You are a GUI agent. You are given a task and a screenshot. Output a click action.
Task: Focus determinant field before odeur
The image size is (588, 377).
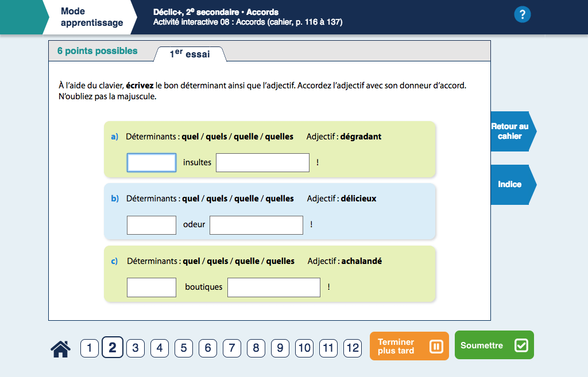point(152,225)
